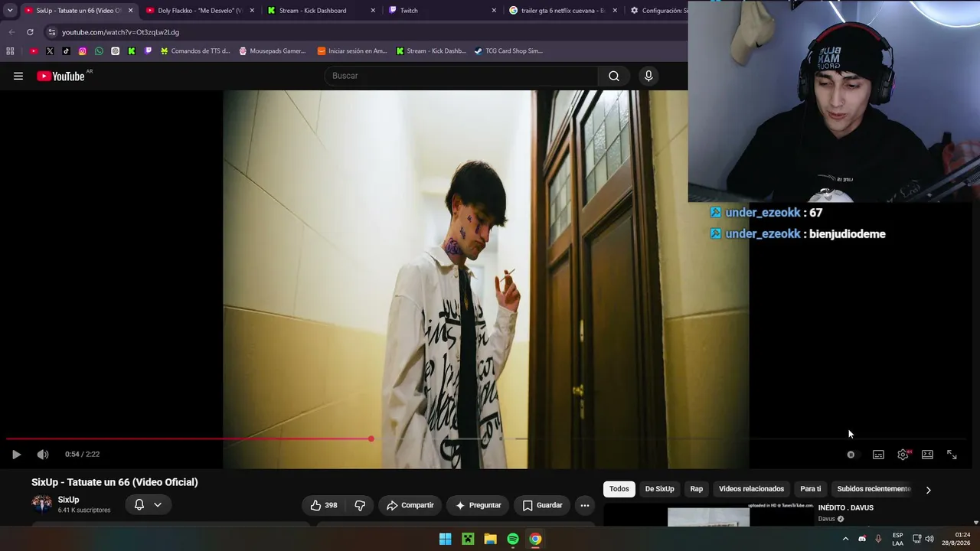980x551 pixels.
Task: Open the YouTube bookmark icon
Action: 34,51
